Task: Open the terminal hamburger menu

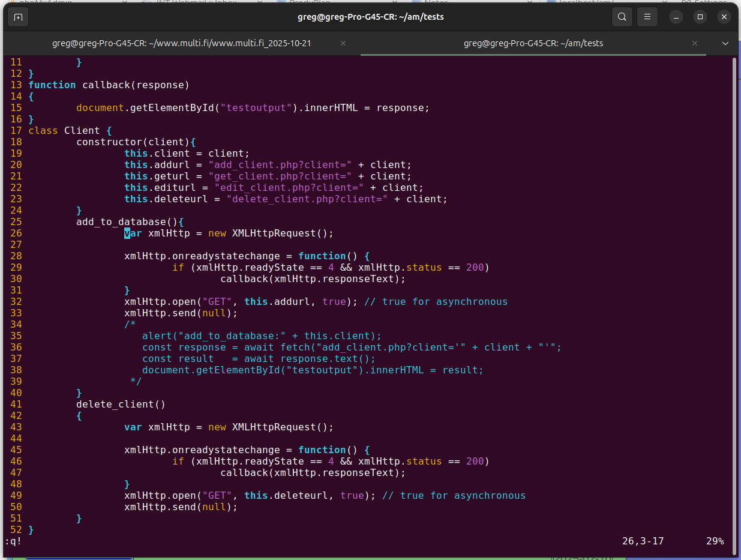Action: [647, 17]
